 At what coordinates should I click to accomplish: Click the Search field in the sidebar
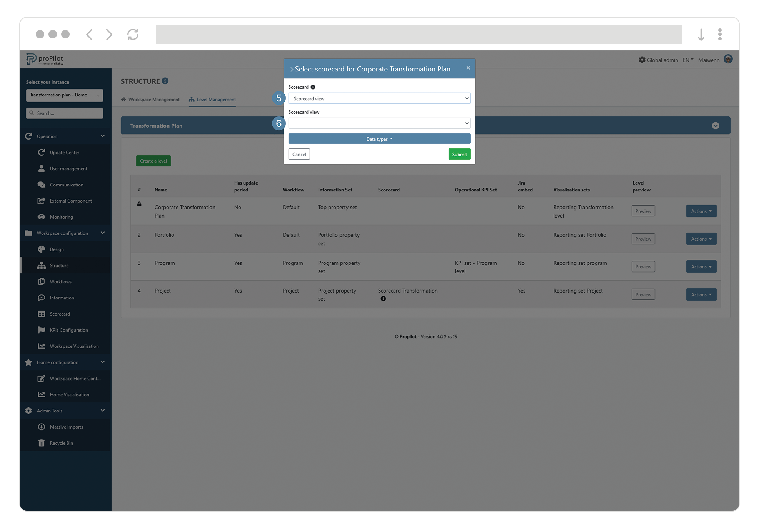point(64,113)
